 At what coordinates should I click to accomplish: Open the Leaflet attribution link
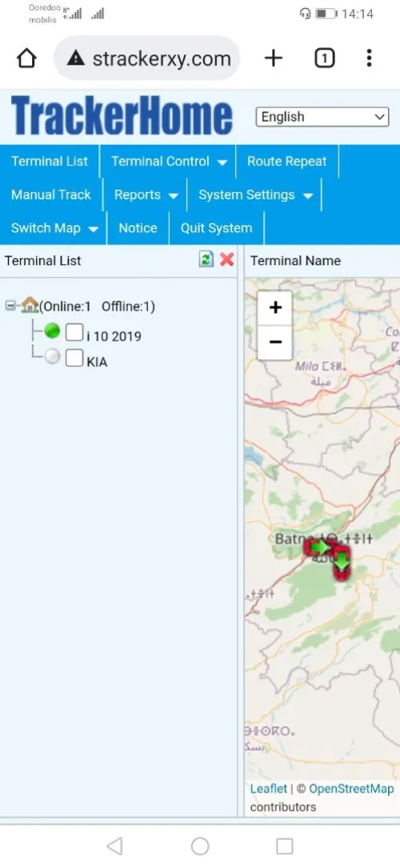(269, 789)
